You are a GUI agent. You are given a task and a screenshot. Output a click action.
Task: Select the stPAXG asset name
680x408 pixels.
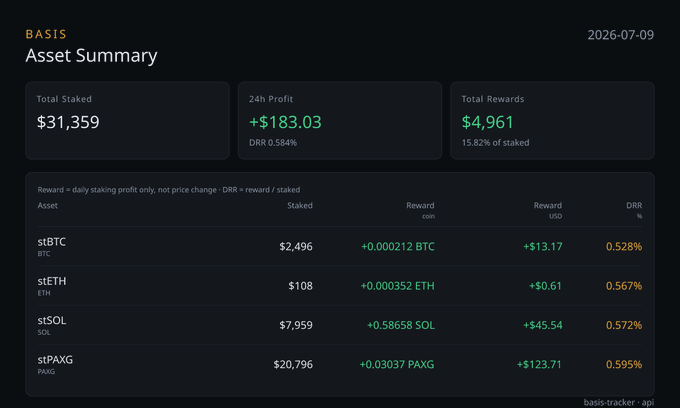click(55, 360)
